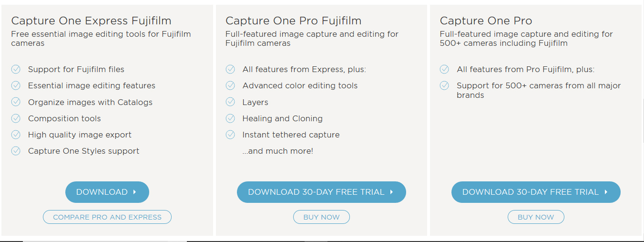Download Capture One Express Fujifilm
Image resolution: width=644 pixels, height=242 pixels.
(107, 192)
